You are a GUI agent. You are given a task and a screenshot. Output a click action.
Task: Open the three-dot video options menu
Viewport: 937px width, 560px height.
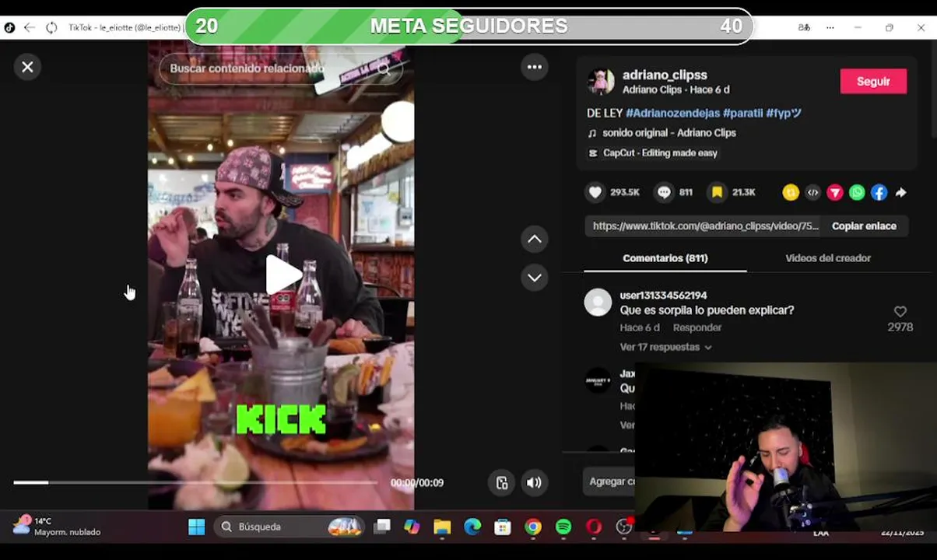click(x=534, y=67)
